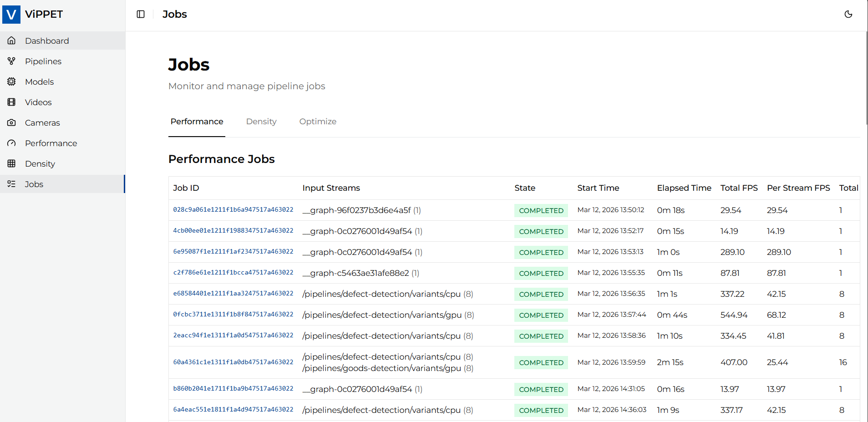This screenshot has width=868, height=422.
Task: Open the Optimize tab
Action: pos(317,122)
